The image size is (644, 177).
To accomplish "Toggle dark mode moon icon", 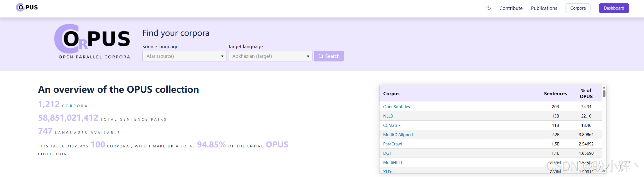I will point(489,8).
